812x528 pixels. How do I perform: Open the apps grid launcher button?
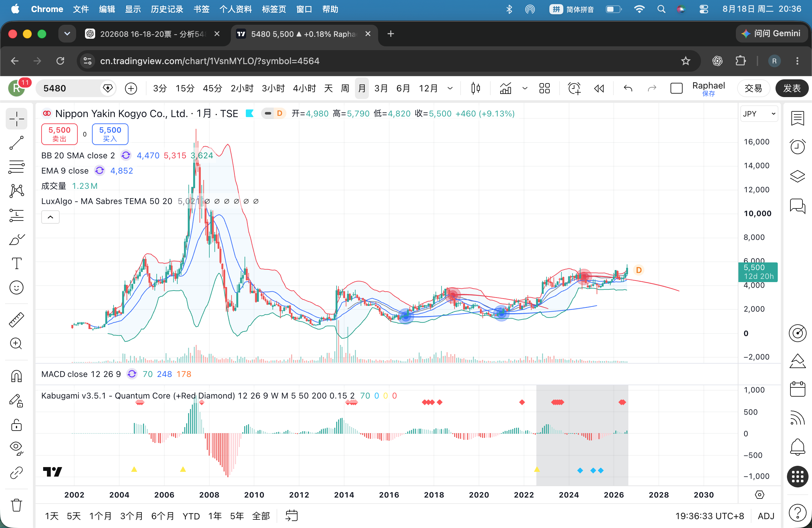[797, 477]
